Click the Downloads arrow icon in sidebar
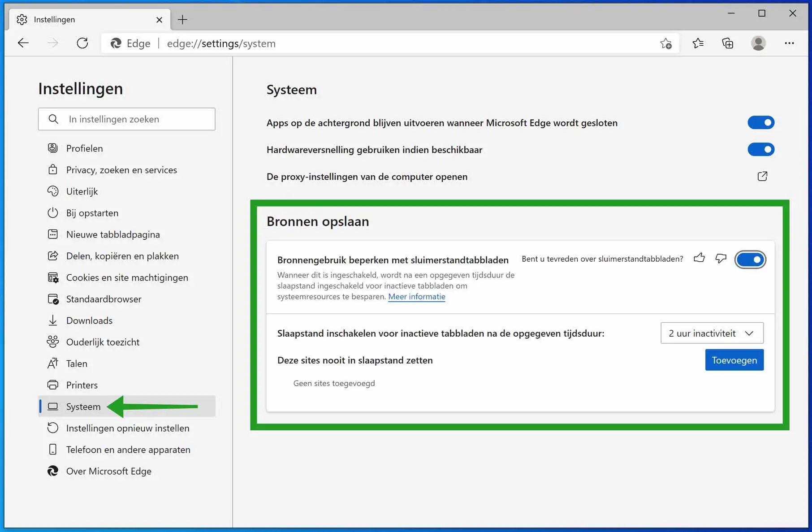812x532 pixels. [53, 320]
